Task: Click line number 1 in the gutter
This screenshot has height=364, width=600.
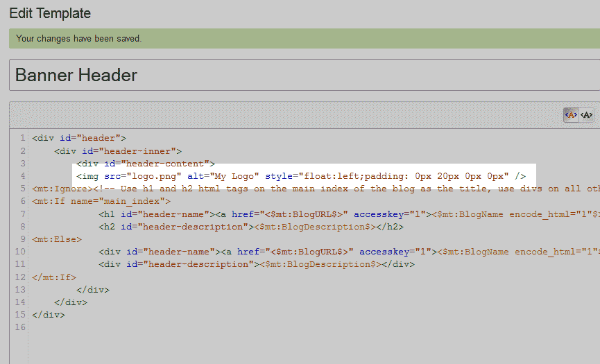Action: pos(23,138)
